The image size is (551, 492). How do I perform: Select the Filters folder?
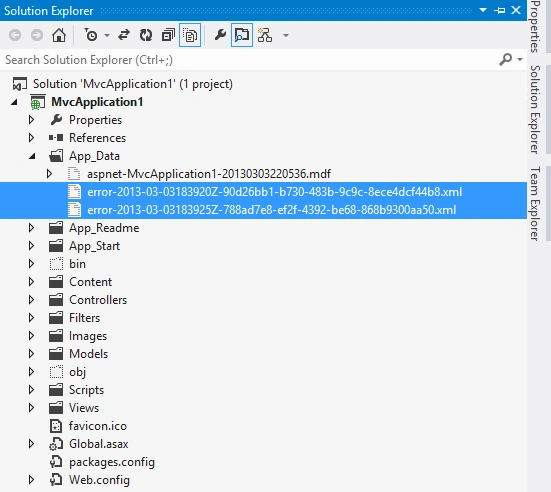click(x=84, y=318)
